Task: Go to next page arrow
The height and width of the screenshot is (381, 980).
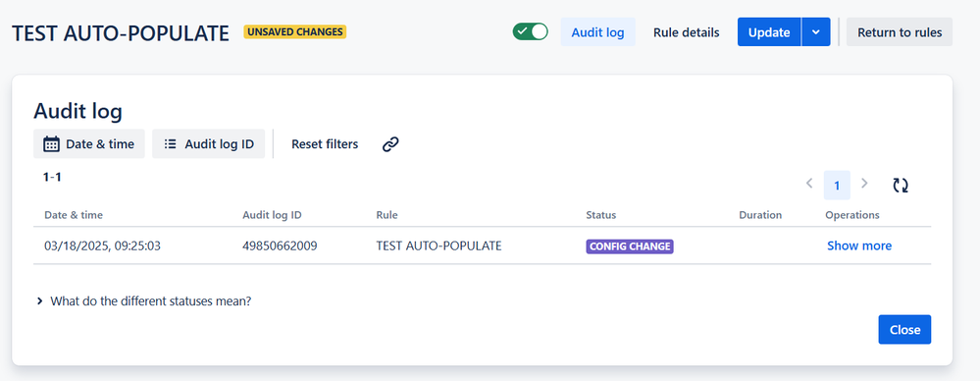Action: (864, 184)
